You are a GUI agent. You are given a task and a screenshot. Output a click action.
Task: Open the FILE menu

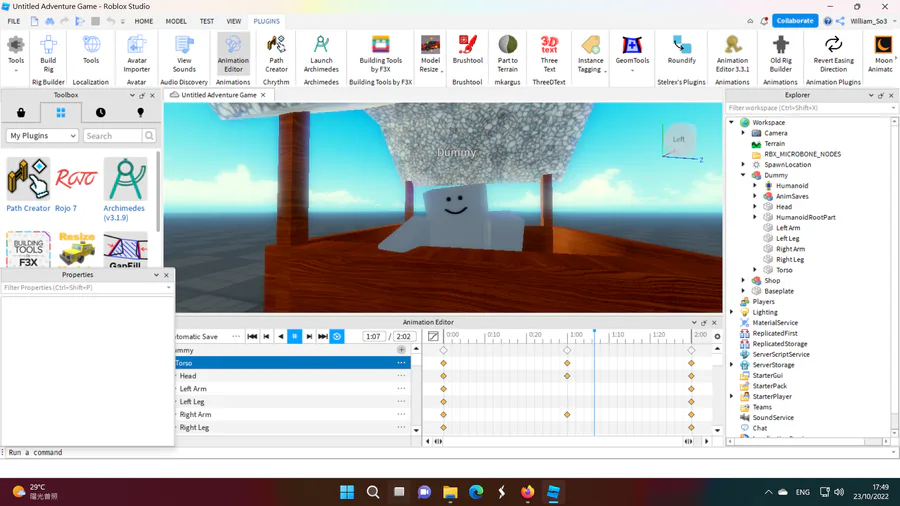(14, 21)
